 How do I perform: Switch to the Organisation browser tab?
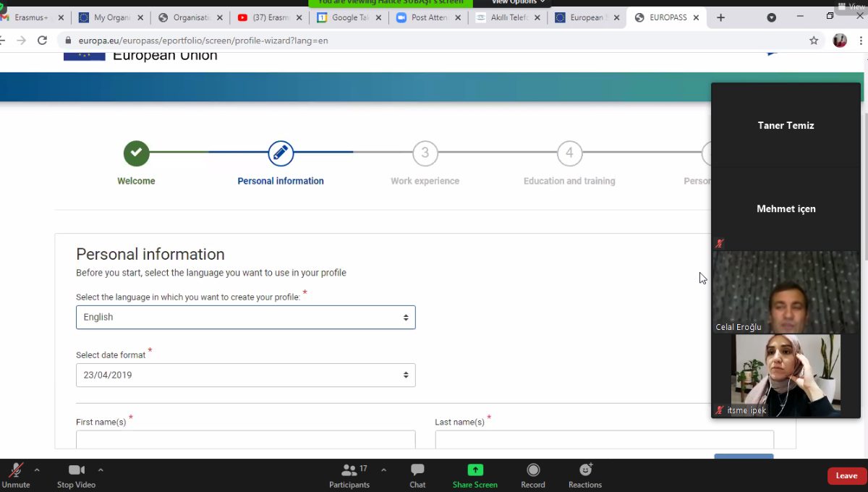(x=190, y=17)
